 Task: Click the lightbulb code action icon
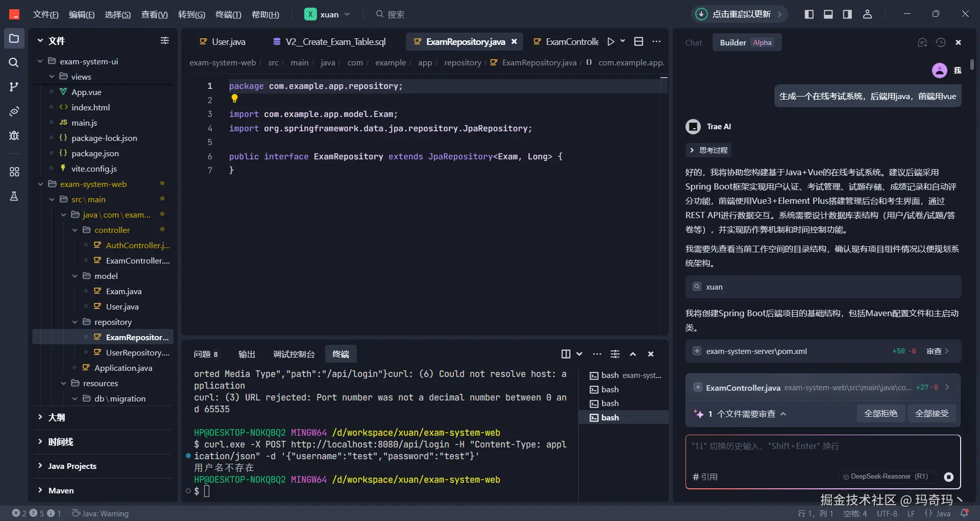(234, 99)
